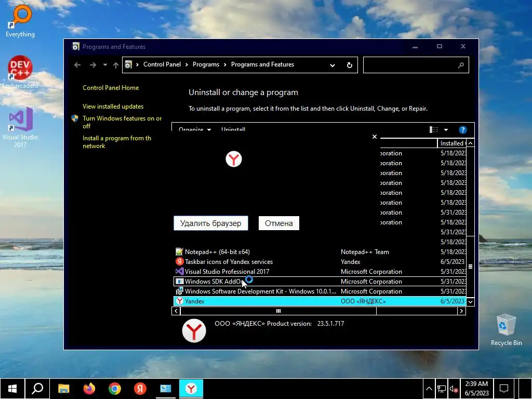
Task: Open taskbar search
Action: coord(37,389)
